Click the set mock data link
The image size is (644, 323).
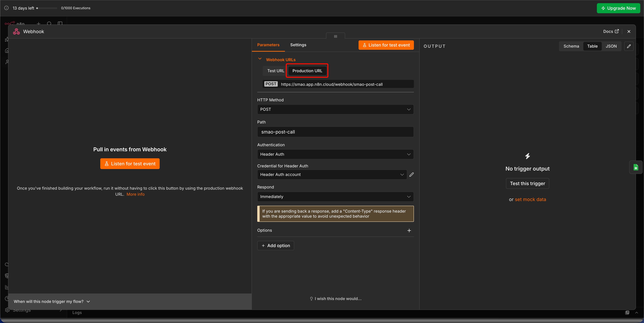(530, 200)
